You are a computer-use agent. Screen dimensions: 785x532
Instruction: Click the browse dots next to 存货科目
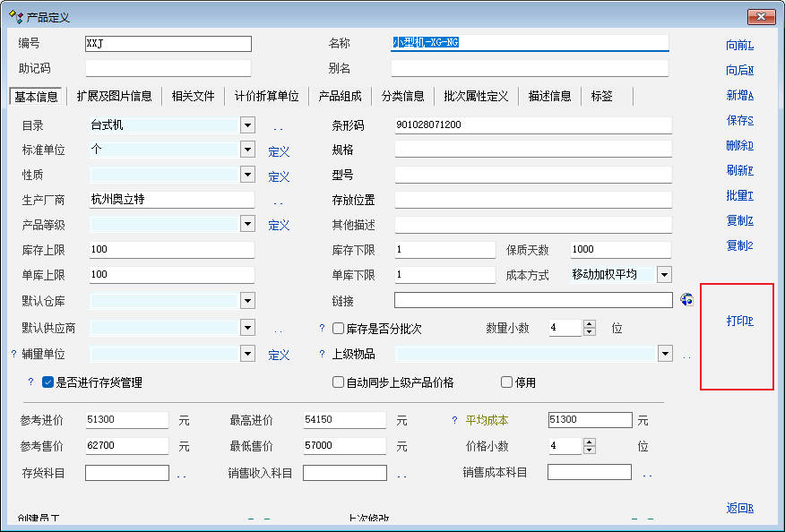pos(181,474)
